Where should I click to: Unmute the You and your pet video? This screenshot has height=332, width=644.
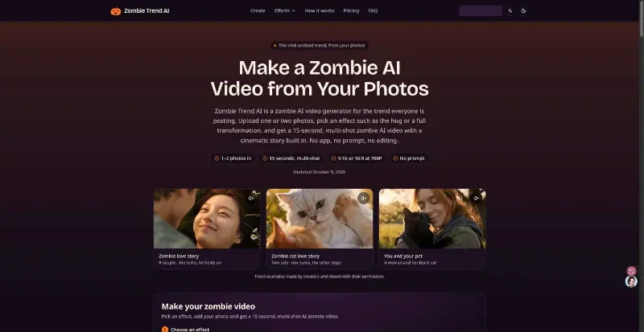476,199
